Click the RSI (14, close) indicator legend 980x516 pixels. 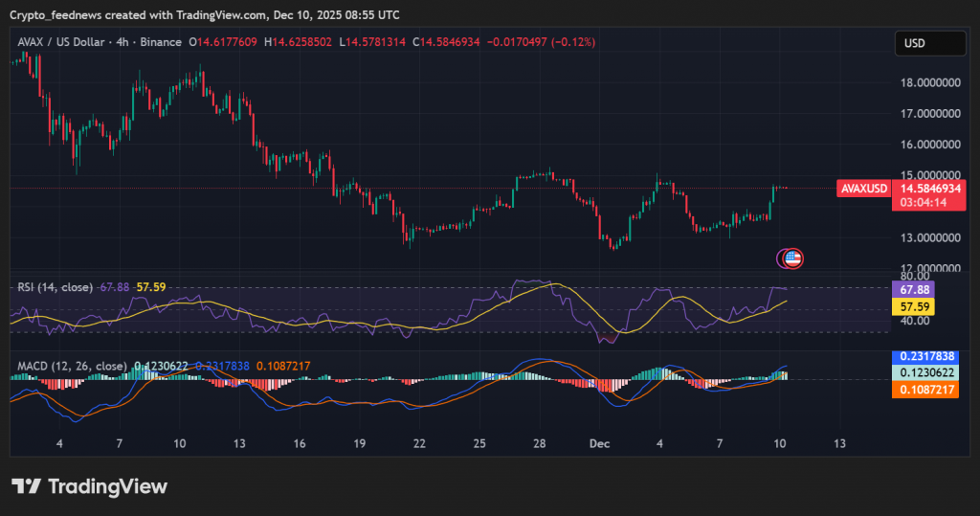click(x=56, y=286)
